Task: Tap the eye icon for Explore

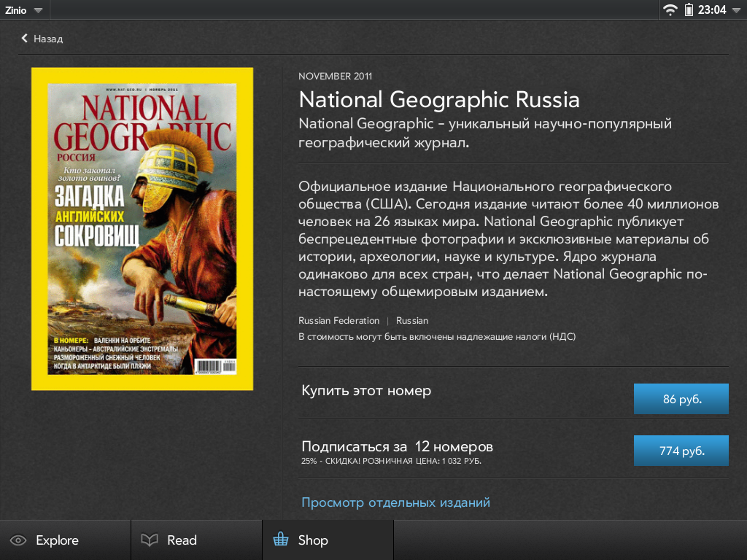Action: 18,540
